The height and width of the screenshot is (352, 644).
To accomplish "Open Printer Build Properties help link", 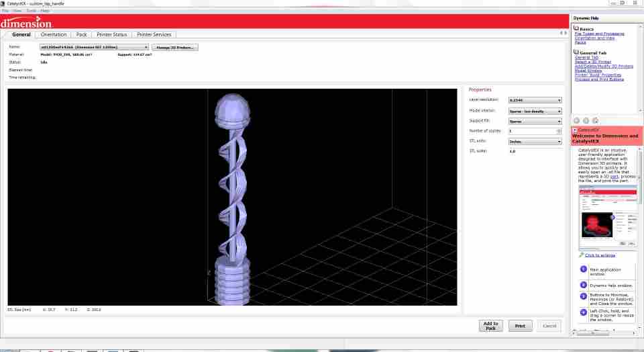I will pyautogui.click(x=598, y=75).
